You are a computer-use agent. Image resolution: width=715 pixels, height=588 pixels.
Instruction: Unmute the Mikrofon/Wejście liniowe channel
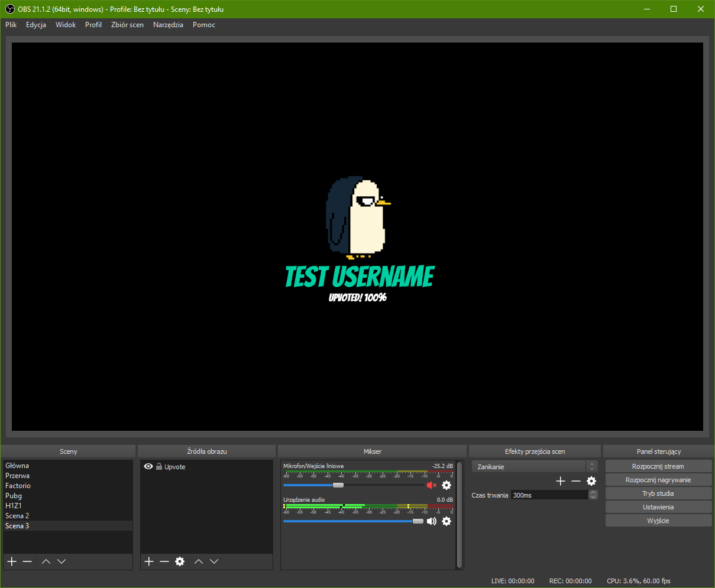coord(431,485)
